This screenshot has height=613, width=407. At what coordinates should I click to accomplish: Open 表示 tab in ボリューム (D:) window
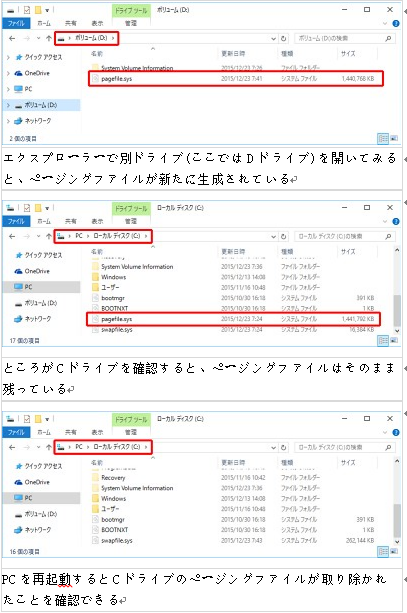97,23
